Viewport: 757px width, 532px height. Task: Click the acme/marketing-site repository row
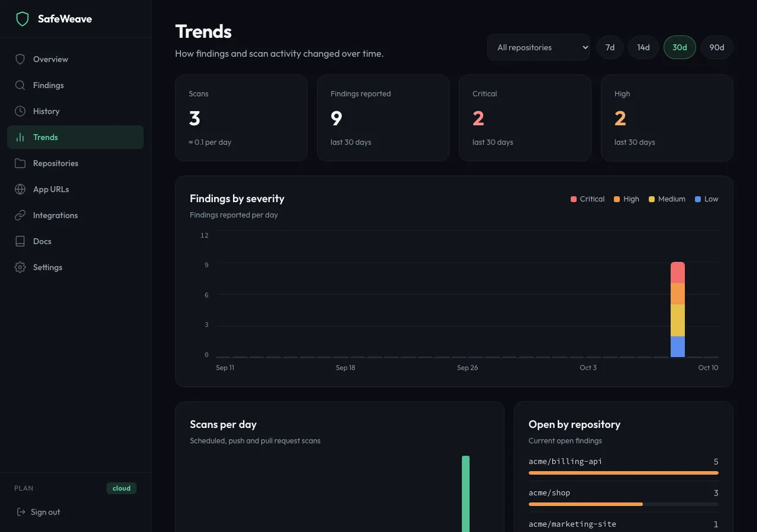click(x=623, y=524)
